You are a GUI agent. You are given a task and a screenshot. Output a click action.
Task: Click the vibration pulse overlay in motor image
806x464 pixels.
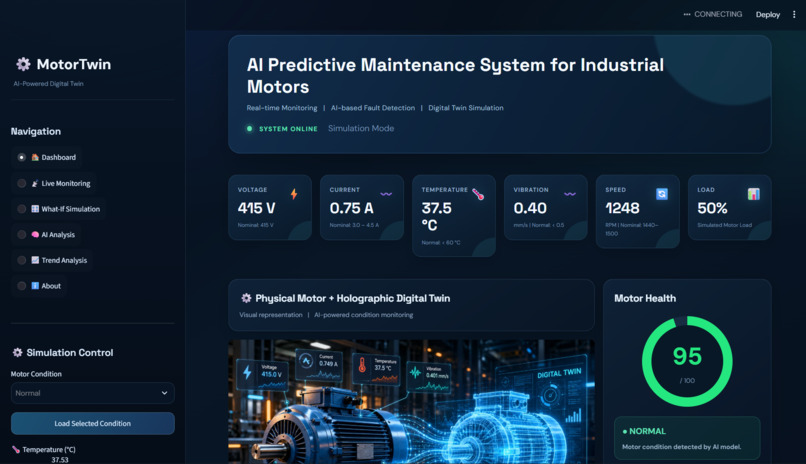tap(415, 374)
